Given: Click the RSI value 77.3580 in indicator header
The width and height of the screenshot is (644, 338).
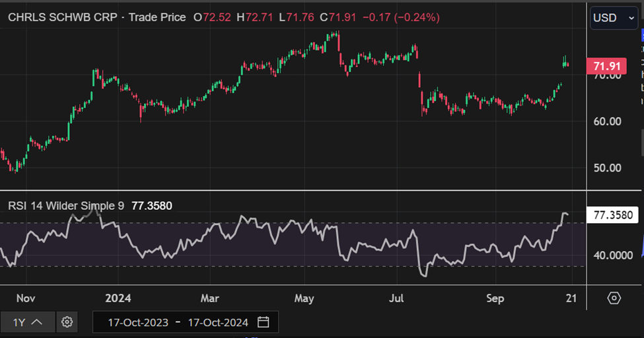Looking at the screenshot, I should pyautogui.click(x=152, y=205).
